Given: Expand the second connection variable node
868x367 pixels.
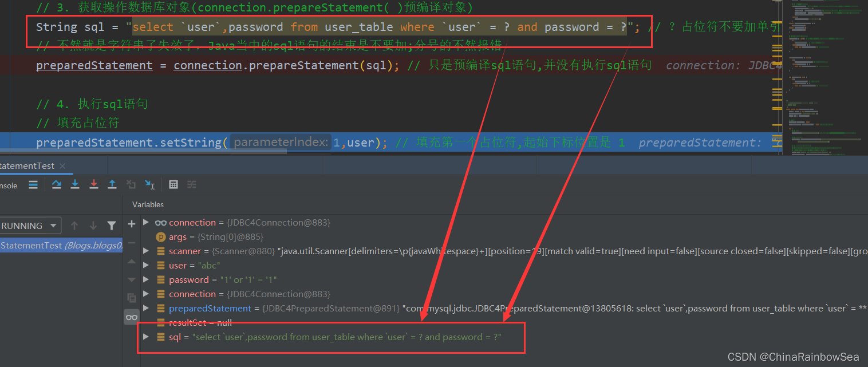Looking at the screenshot, I should [x=146, y=294].
